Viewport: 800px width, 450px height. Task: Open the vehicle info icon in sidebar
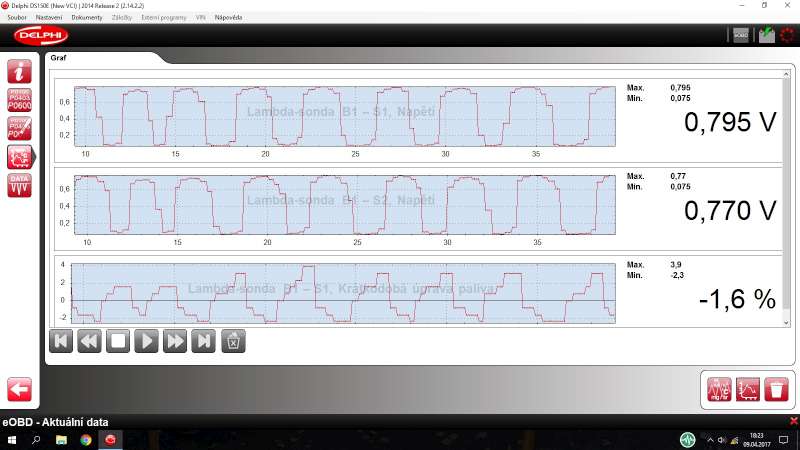20,72
